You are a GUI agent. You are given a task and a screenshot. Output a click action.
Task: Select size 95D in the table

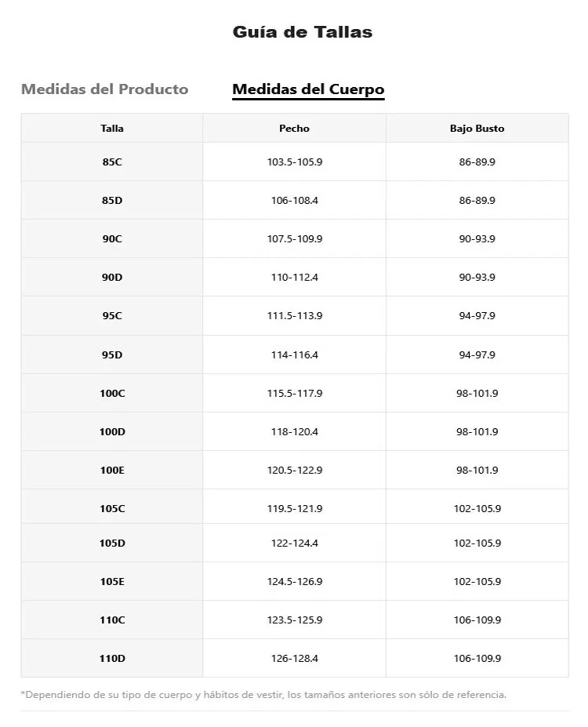click(112, 354)
